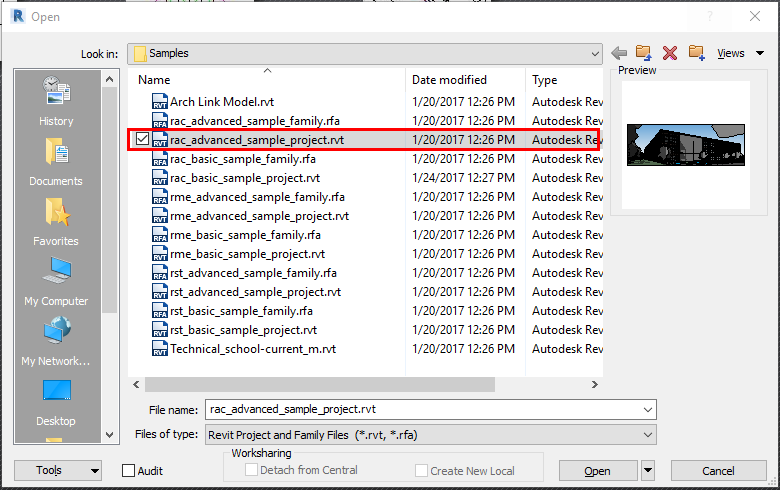Click the Revit R icon in title bar
Viewport: 780px width, 490px height.
coord(18,16)
